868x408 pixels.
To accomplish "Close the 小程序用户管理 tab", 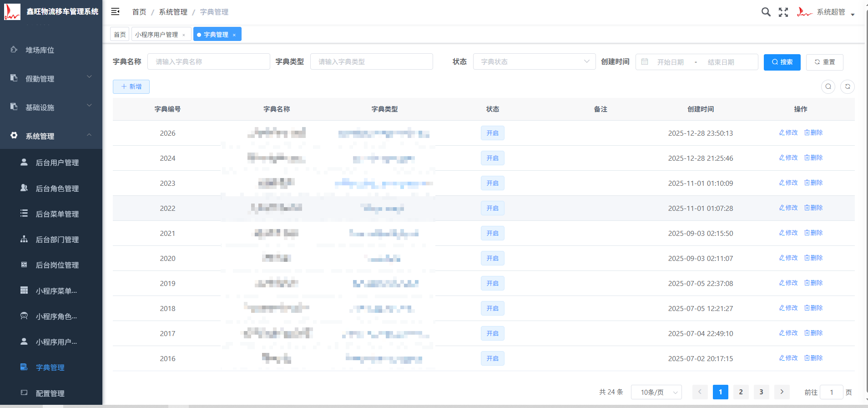I will (x=184, y=35).
